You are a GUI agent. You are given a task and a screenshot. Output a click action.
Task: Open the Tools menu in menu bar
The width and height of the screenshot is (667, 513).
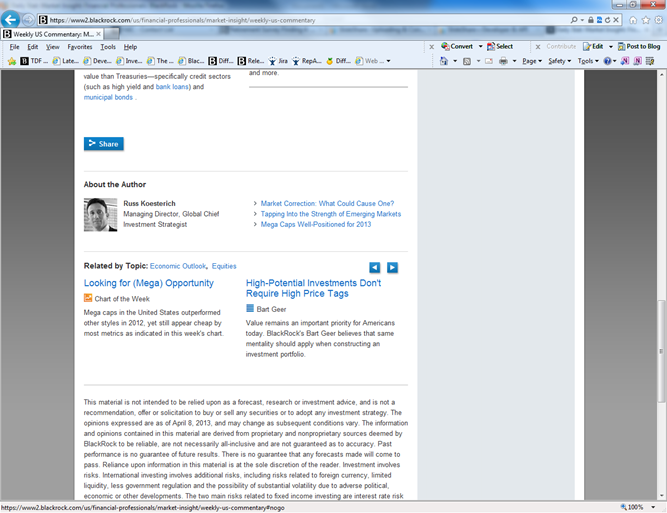pyautogui.click(x=108, y=47)
